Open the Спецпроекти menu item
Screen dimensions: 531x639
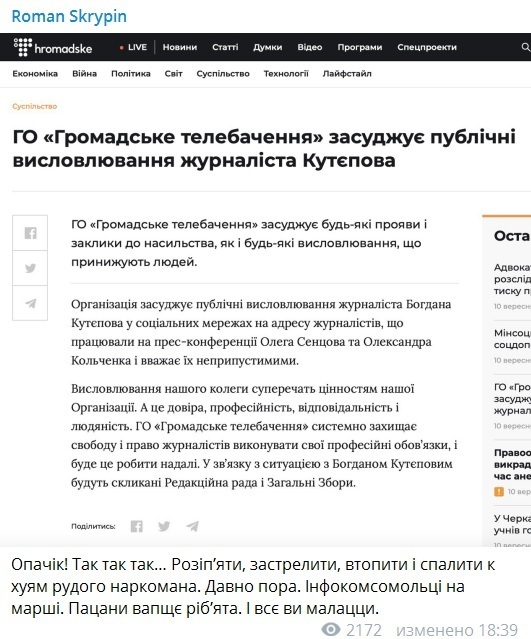[427, 47]
